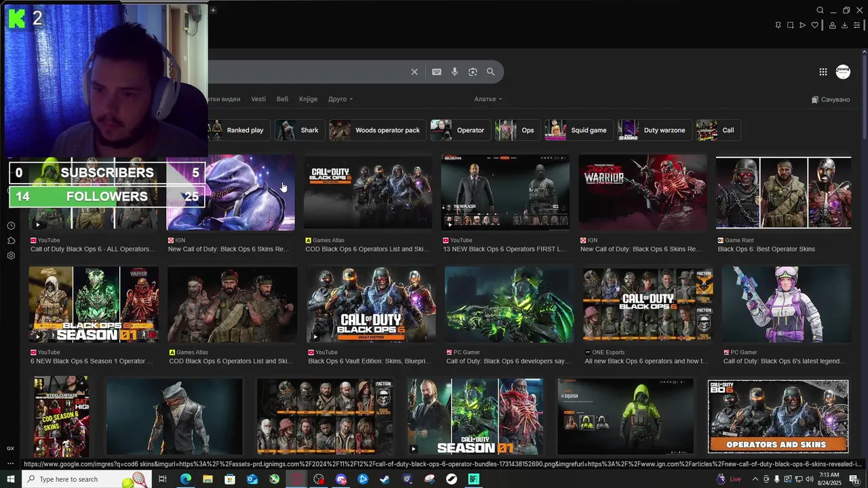Add page to bookmarks with heart icon
The image size is (868, 488).
pyautogui.click(x=815, y=25)
